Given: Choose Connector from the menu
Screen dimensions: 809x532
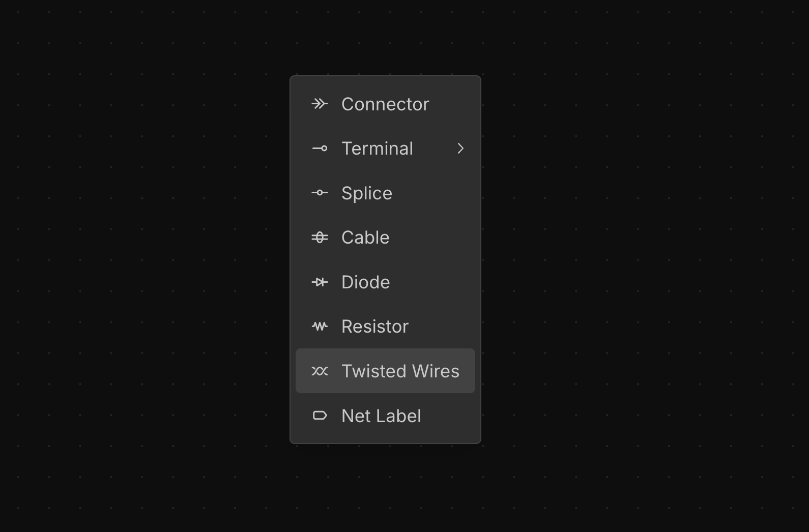Looking at the screenshot, I should (385, 104).
